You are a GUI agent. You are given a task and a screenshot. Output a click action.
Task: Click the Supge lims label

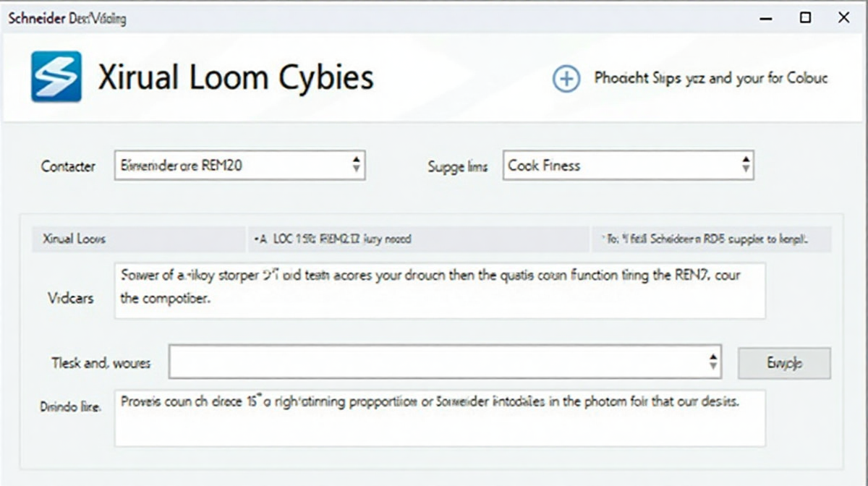458,166
